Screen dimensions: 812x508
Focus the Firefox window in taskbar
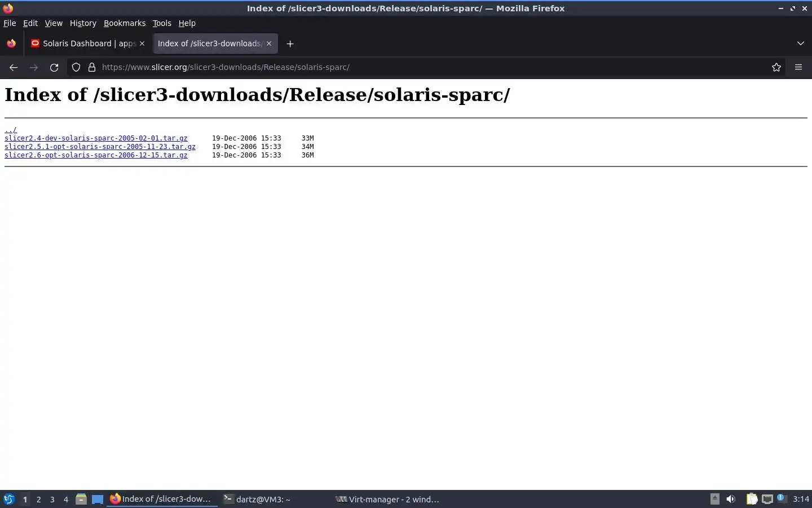click(162, 499)
